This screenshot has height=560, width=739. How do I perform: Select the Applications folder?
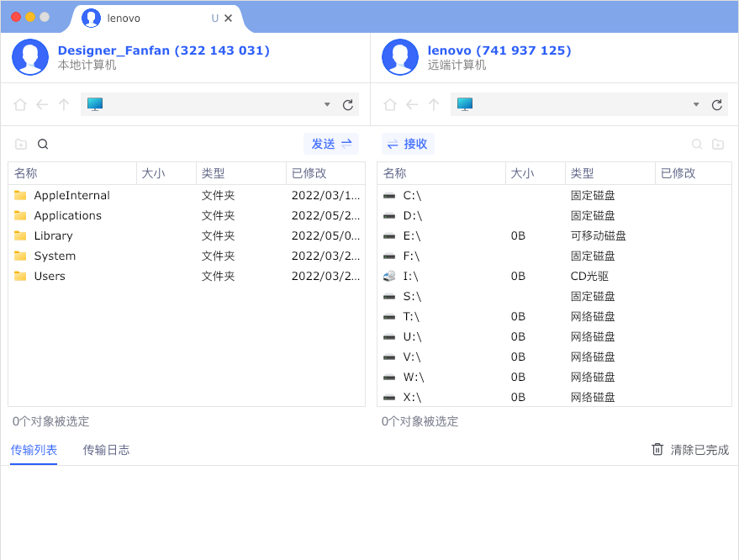point(187,215)
